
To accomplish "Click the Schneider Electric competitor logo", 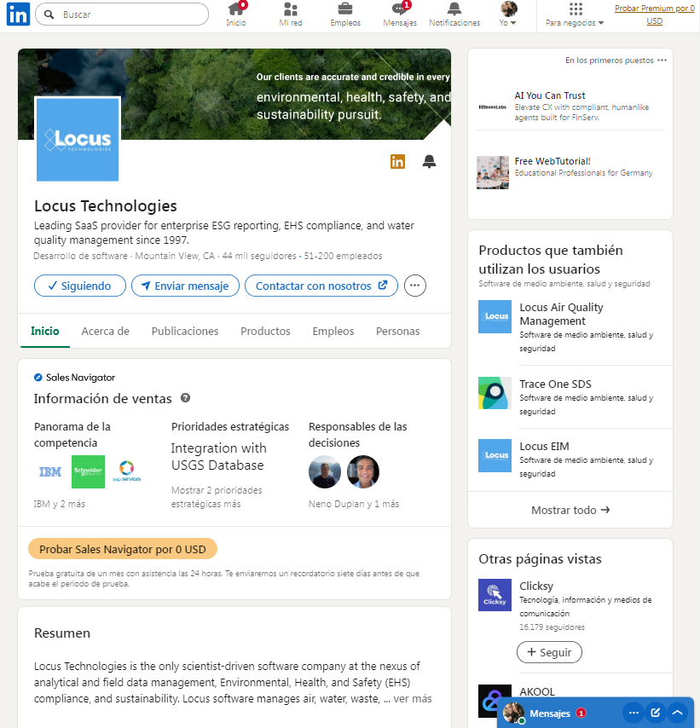I will point(89,471).
